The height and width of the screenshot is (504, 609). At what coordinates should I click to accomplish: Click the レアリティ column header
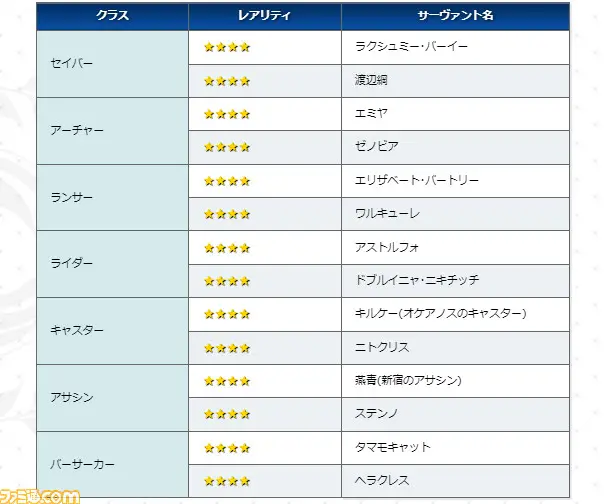tap(263, 17)
